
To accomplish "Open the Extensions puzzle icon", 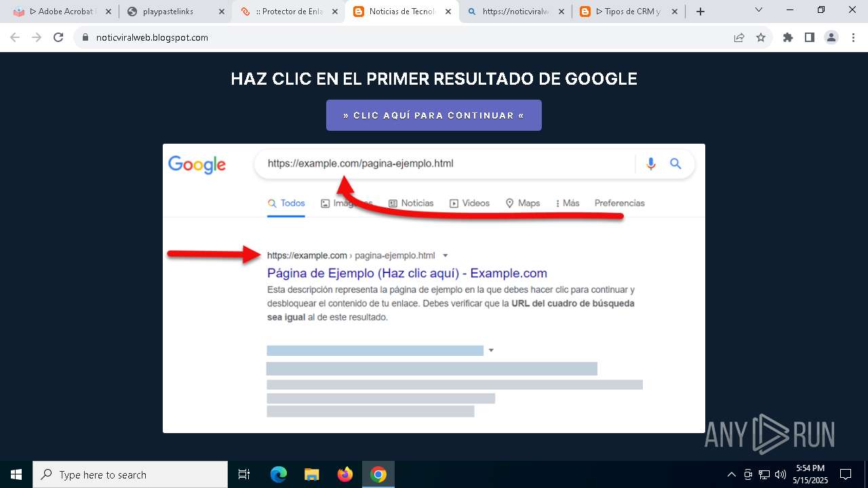I will click(788, 38).
